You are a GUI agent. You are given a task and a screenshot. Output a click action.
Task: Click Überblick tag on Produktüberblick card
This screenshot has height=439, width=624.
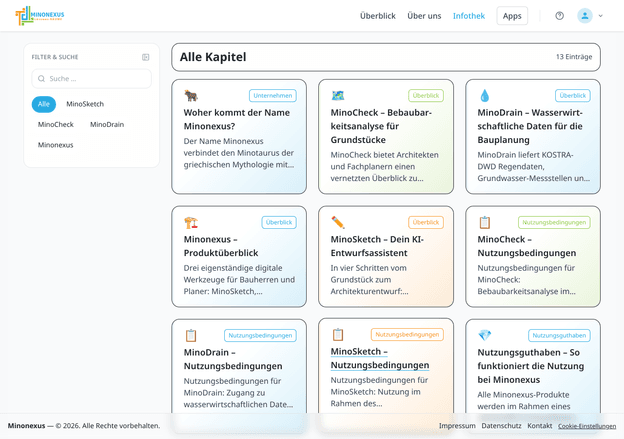pyautogui.click(x=279, y=222)
